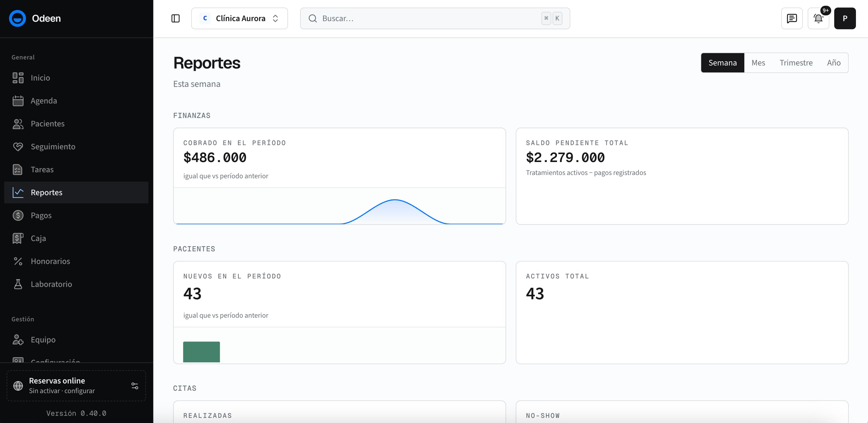Open the notifications bell
Screen dimensions: 868x423
click(818, 18)
